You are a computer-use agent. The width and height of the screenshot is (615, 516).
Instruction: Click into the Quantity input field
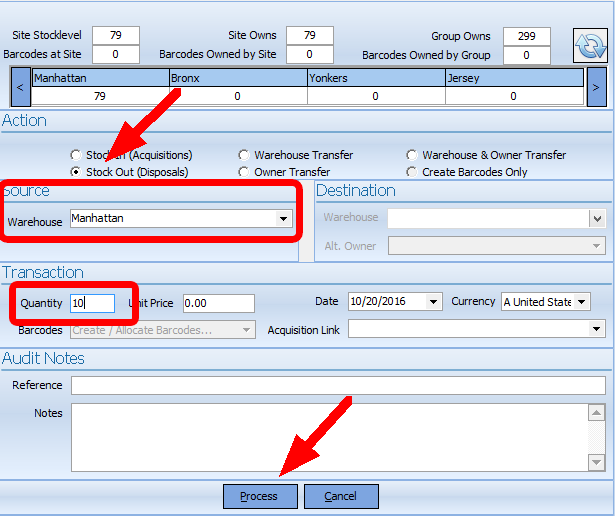[x=92, y=303]
